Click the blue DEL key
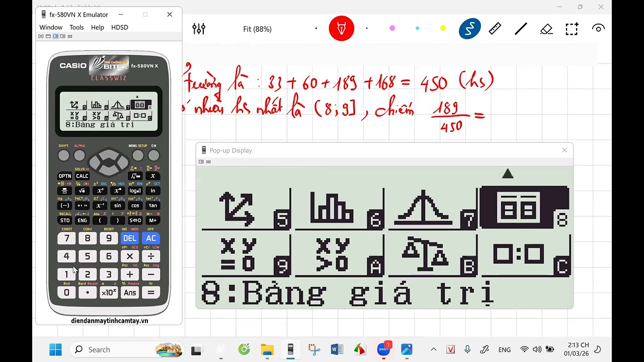 point(130,238)
